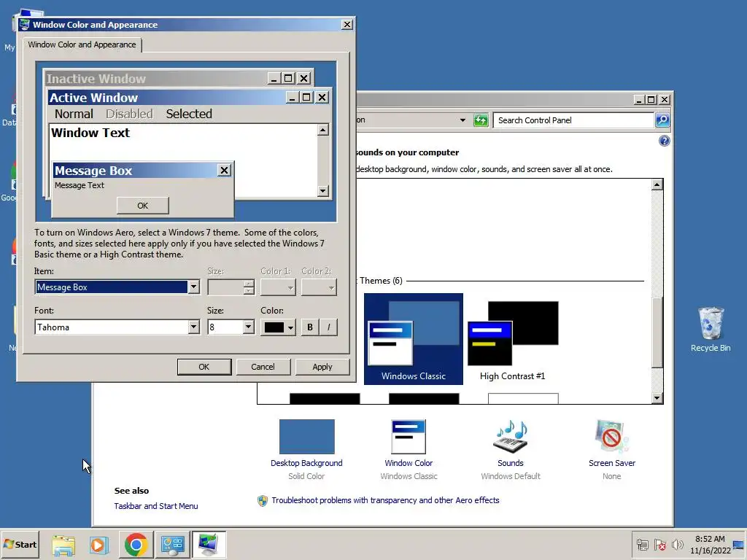Click the Start button
This screenshot has height=560, width=747.
tap(20, 544)
